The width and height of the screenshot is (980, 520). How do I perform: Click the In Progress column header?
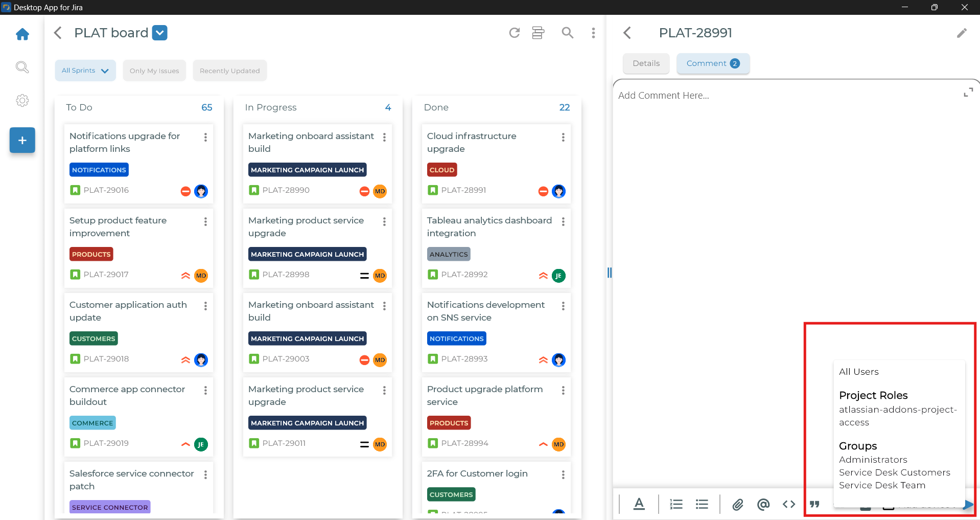coord(271,107)
